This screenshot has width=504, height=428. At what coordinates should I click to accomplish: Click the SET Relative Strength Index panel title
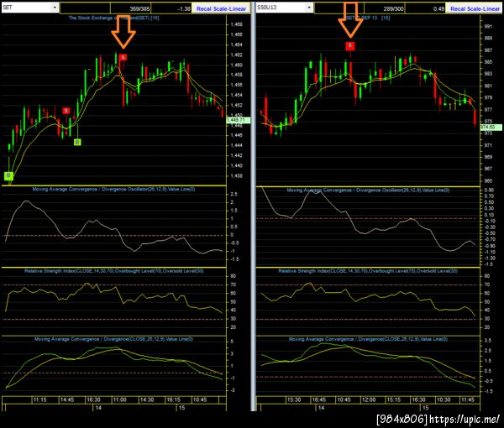(114, 271)
